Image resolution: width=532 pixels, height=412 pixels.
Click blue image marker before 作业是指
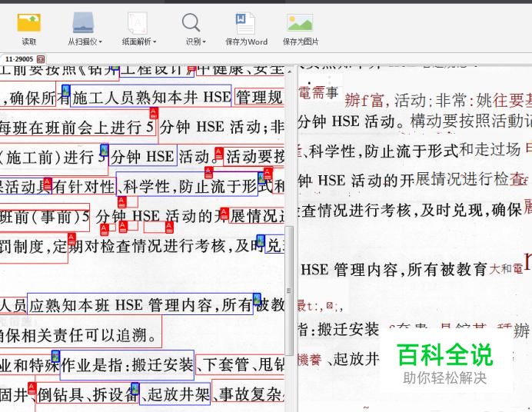pyautogui.click(x=55, y=357)
